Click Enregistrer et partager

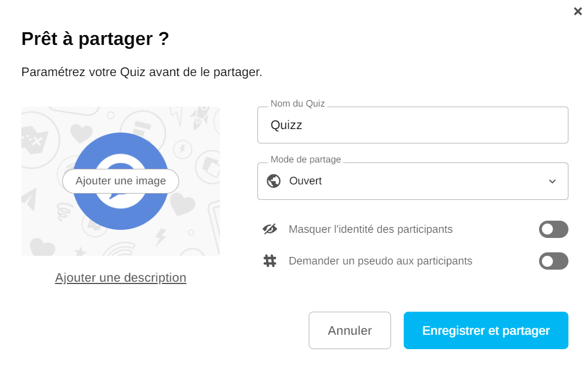click(485, 331)
